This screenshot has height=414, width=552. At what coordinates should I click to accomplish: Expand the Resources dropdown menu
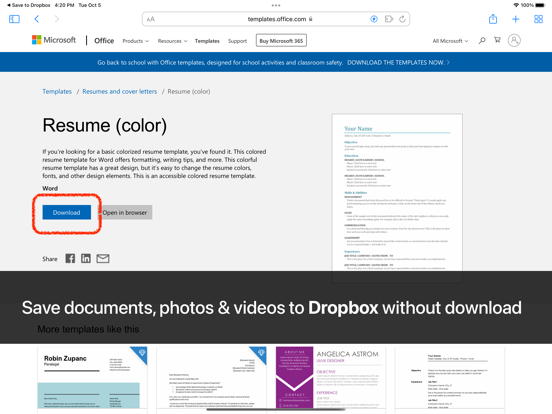pyautogui.click(x=172, y=41)
